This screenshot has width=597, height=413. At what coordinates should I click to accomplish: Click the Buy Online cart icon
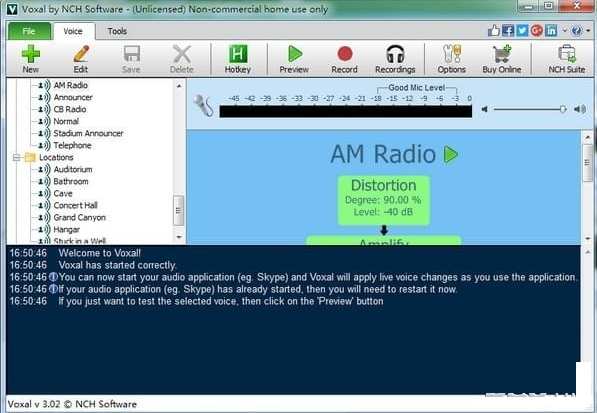pyautogui.click(x=502, y=59)
